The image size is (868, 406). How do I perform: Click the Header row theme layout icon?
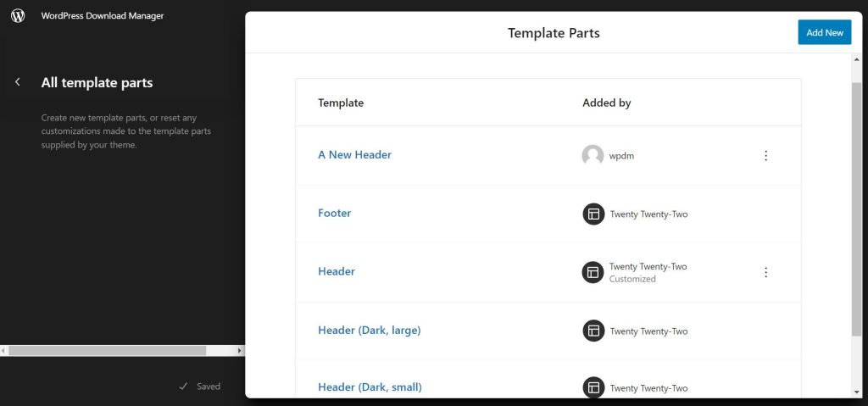(x=593, y=272)
